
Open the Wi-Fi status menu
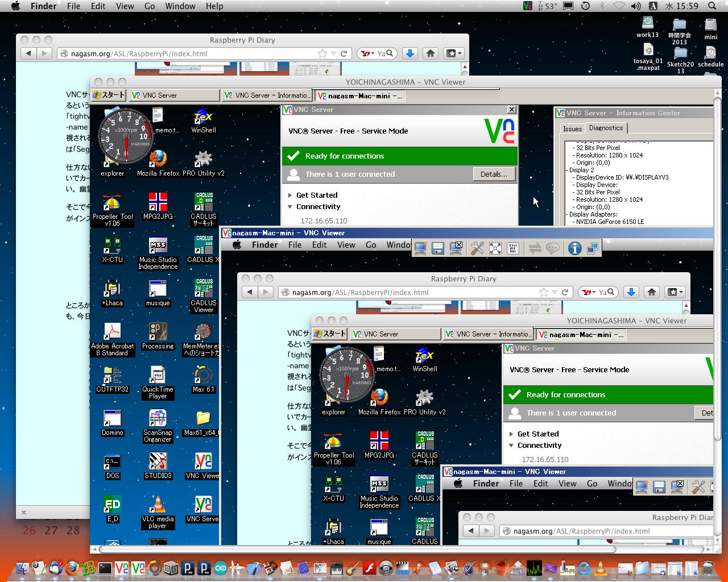pyautogui.click(x=619, y=6)
